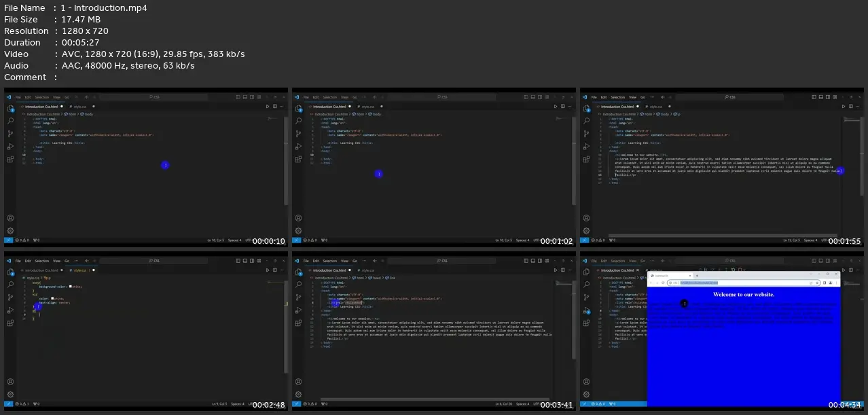Image resolution: width=868 pixels, height=415 pixels.
Task: Open Explorer icon in the 00:02:48 thumbnail
Action: coord(10,272)
